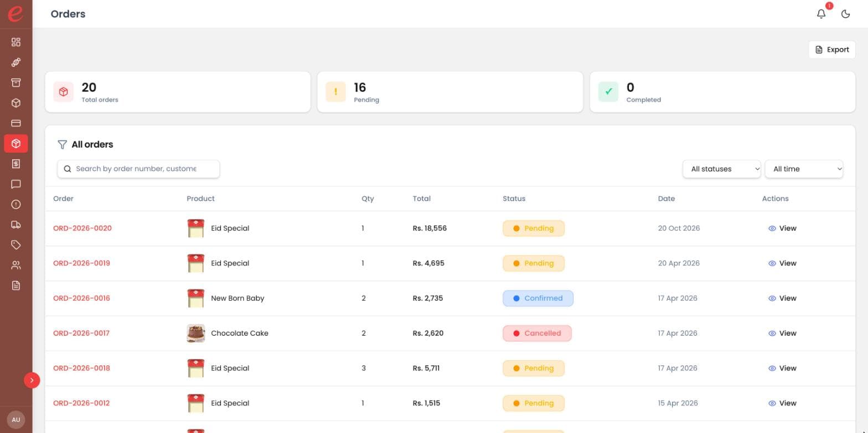Open order link ORD-2026-0019

(x=81, y=263)
